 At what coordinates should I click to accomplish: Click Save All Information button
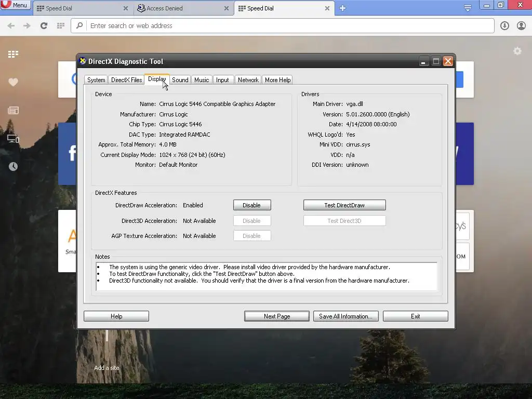pyautogui.click(x=345, y=316)
